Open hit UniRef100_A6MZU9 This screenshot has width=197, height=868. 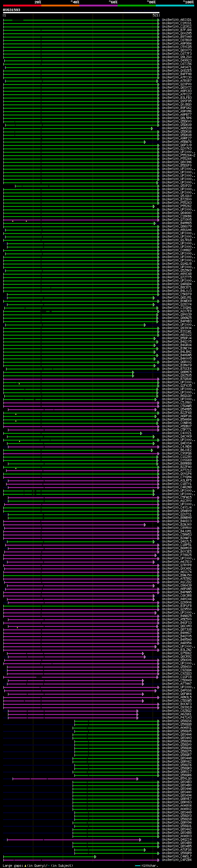176,128
